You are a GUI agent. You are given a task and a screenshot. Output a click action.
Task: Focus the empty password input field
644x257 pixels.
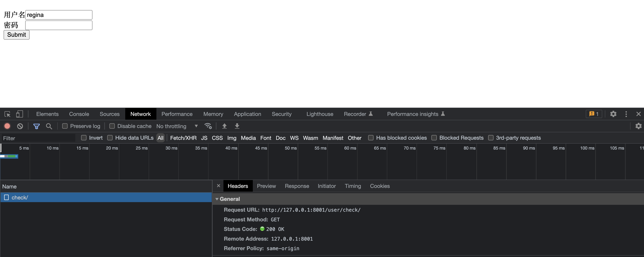pyautogui.click(x=59, y=25)
